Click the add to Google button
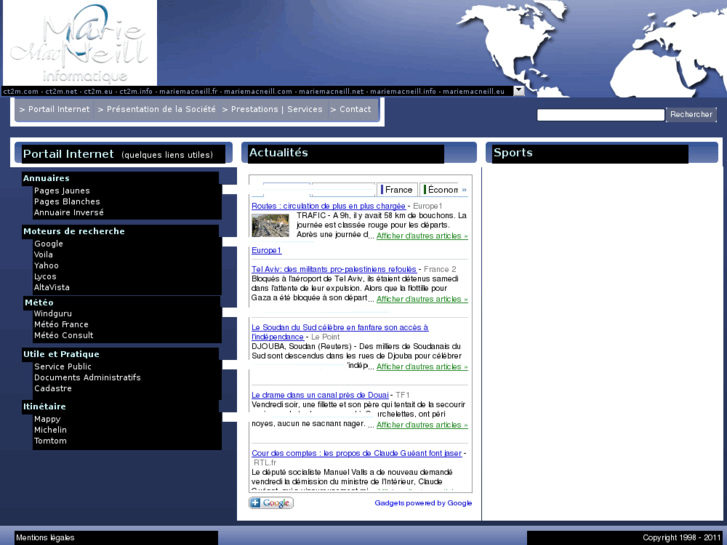 point(271,503)
